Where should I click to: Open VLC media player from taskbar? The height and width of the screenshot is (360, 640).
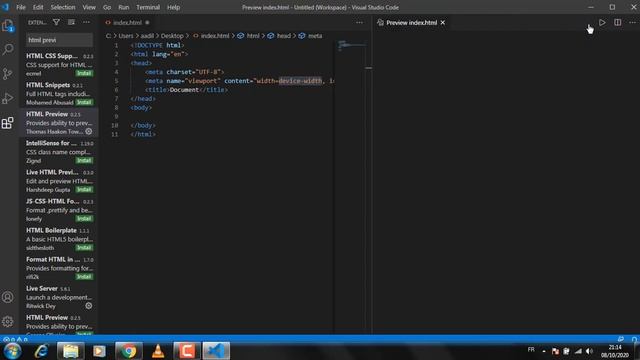click(158, 351)
